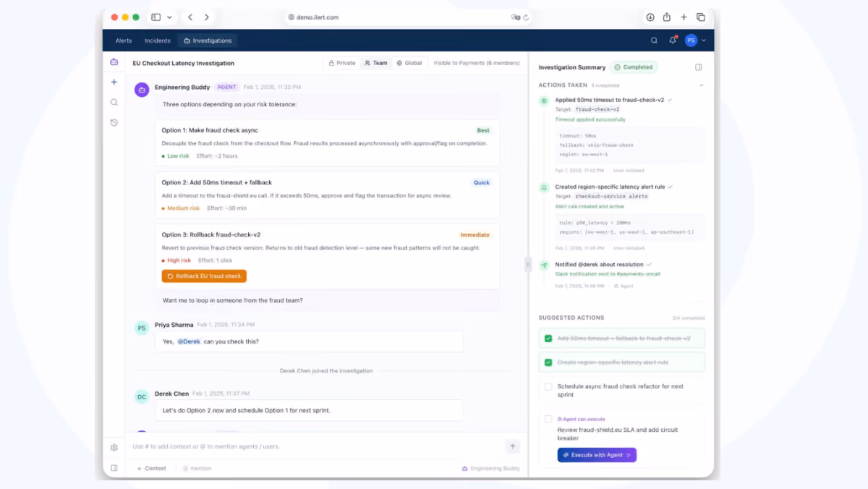Image resolution: width=868 pixels, height=489 pixels.
Task: Start a new investigation with plus icon
Action: (x=114, y=82)
